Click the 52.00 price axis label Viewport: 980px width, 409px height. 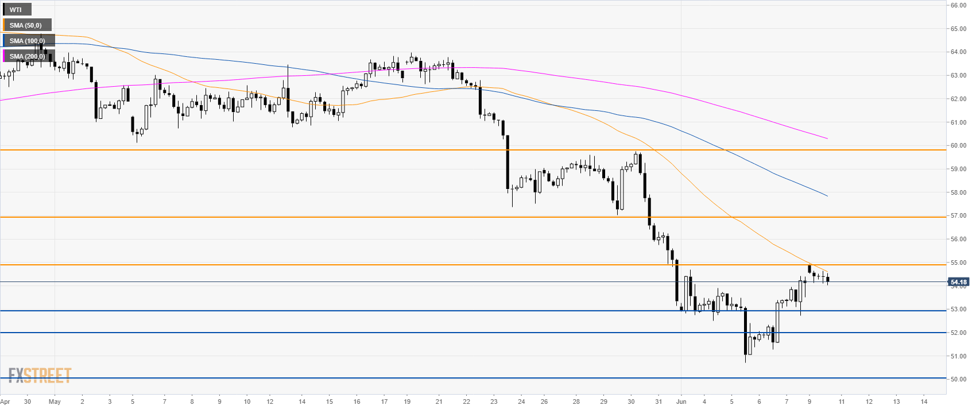[x=958, y=333]
